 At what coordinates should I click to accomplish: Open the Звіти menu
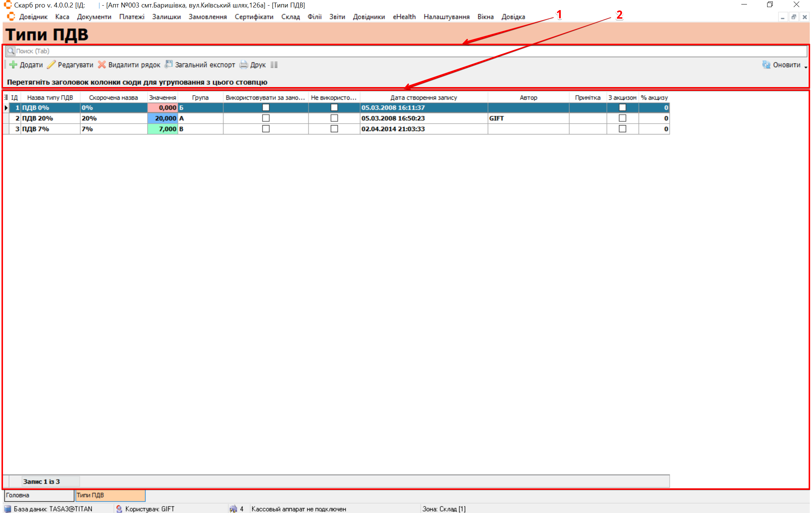pos(337,17)
